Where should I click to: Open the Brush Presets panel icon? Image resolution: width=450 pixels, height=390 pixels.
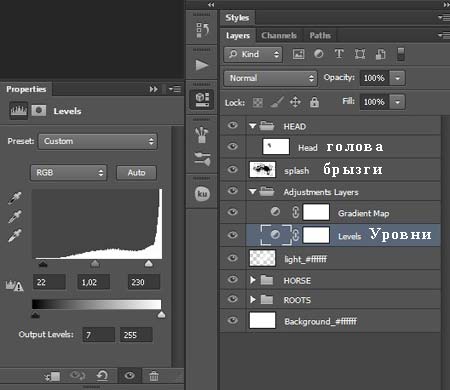click(202, 135)
